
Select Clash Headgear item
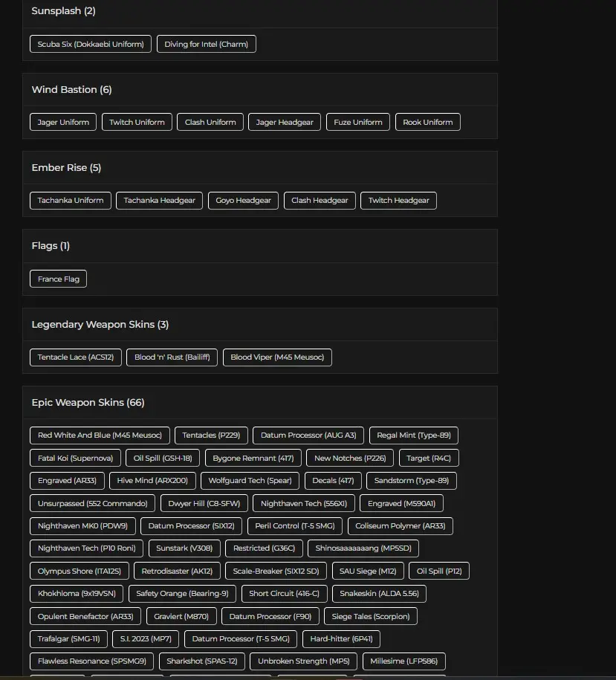click(x=320, y=201)
